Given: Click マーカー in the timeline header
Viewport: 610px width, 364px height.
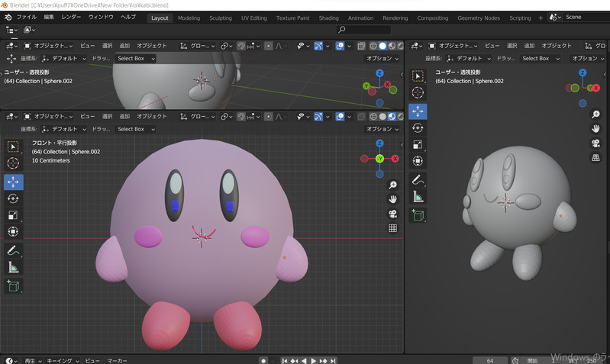Looking at the screenshot, I should [x=117, y=360].
